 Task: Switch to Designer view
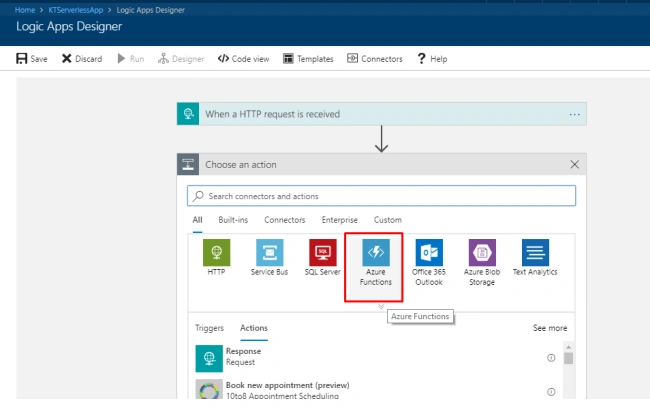[x=181, y=59]
